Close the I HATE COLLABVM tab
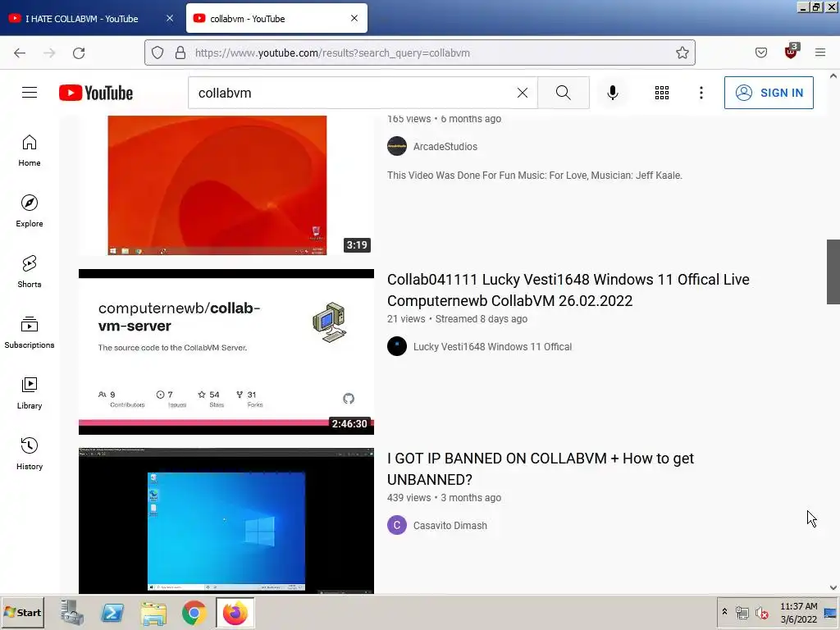Screen dimensions: 840x630 click(x=169, y=18)
